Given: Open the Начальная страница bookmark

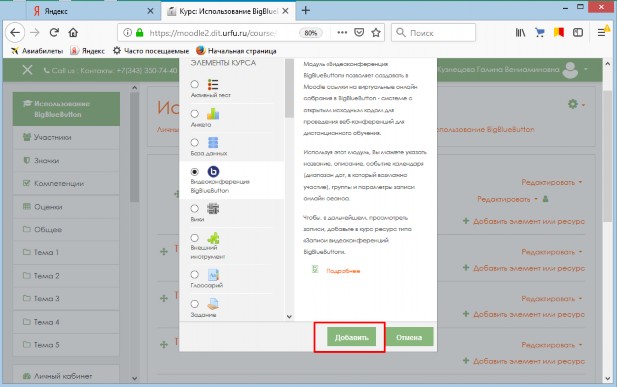Looking at the screenshot, I should click(x=236, y=51).
